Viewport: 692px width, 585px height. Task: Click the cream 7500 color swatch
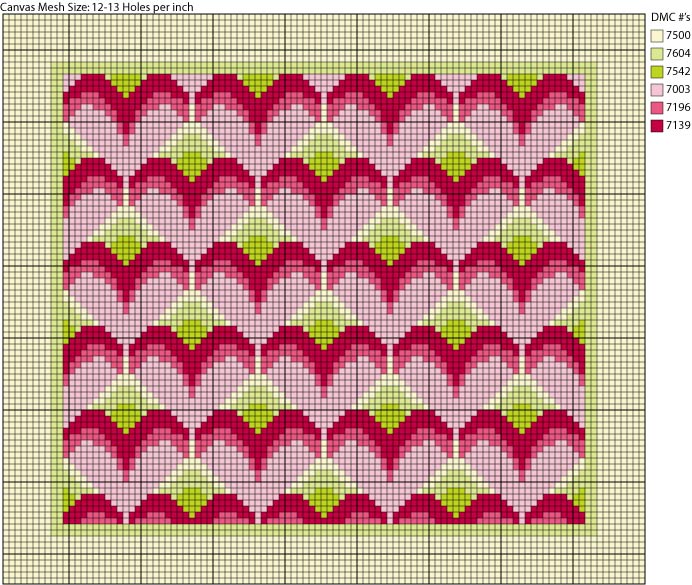(x=655, y=36)
